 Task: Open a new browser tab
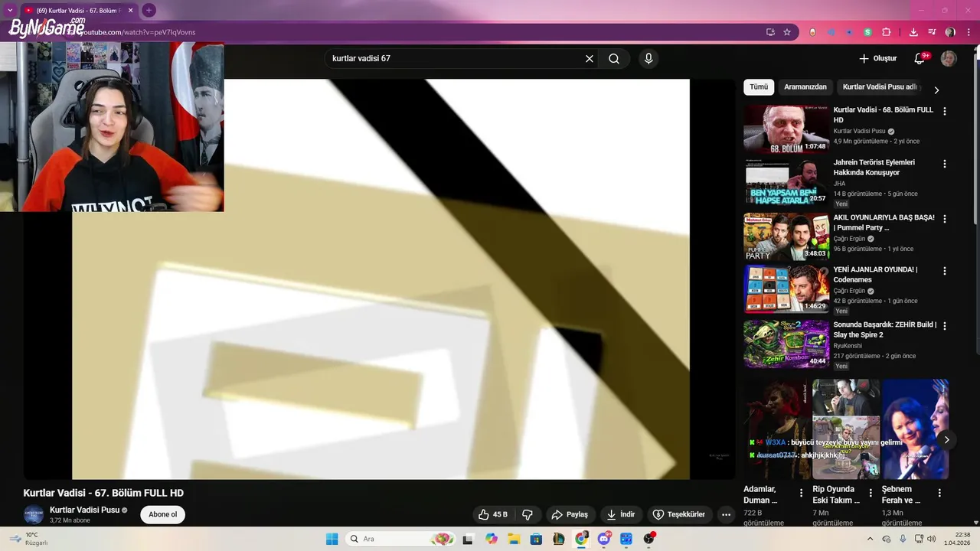(x=149, y=11)
